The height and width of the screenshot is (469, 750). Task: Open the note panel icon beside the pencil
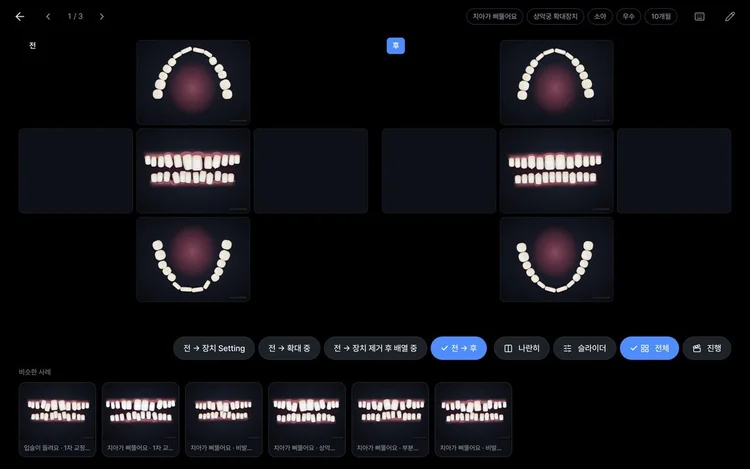click(699, 17)
